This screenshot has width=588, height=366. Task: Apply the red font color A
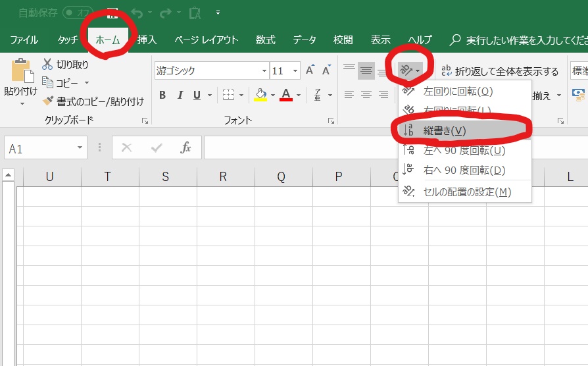(286, 95)
